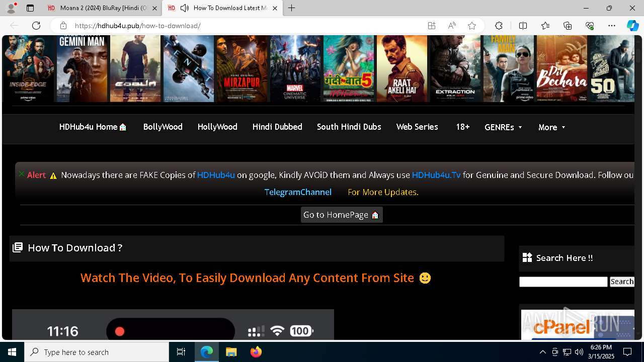Open the Windows Start menu

coord(12,352)
